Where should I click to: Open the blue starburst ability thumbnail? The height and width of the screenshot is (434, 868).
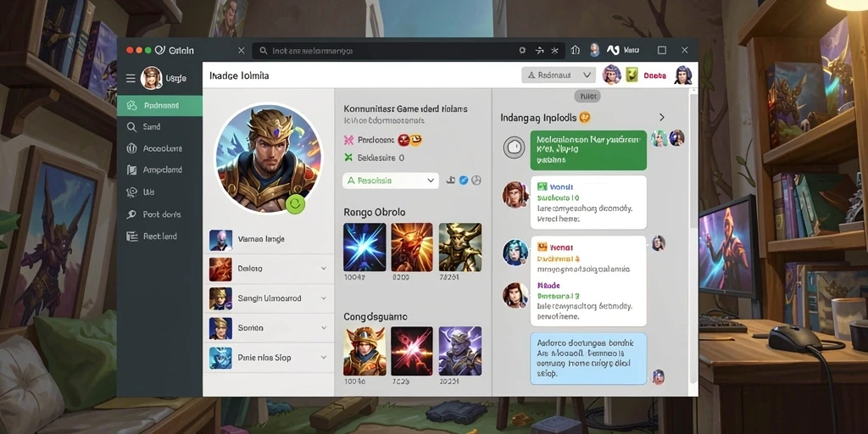[364, 247]
